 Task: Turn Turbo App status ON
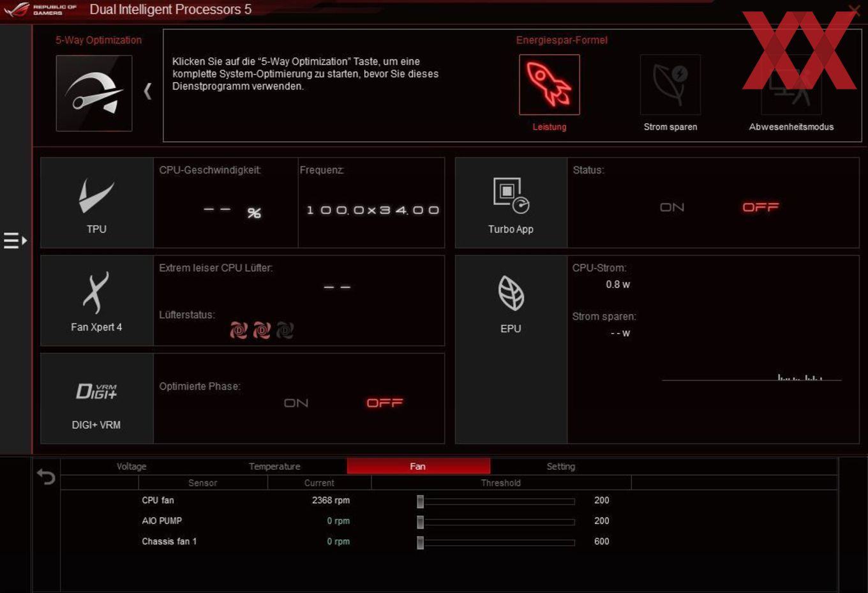672,207
